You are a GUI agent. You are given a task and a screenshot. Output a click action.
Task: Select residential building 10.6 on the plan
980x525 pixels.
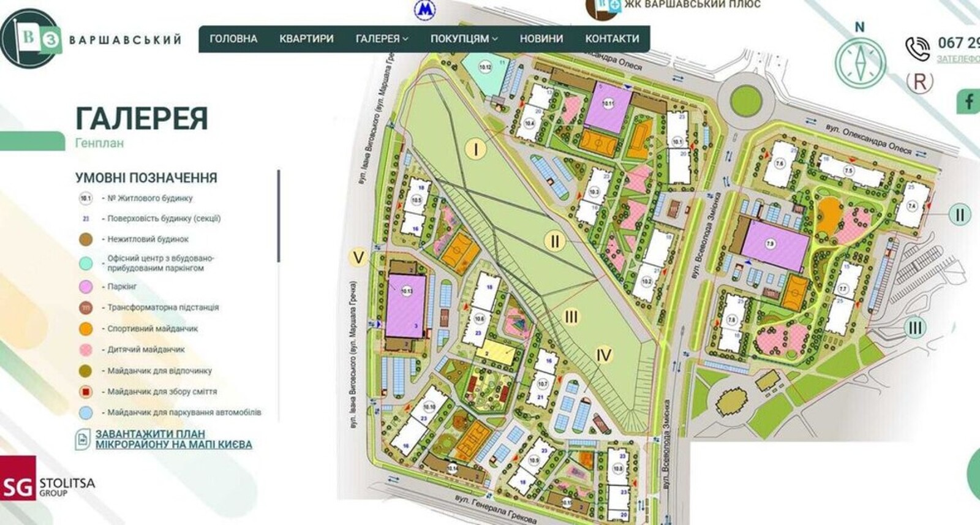coord(479,319)
